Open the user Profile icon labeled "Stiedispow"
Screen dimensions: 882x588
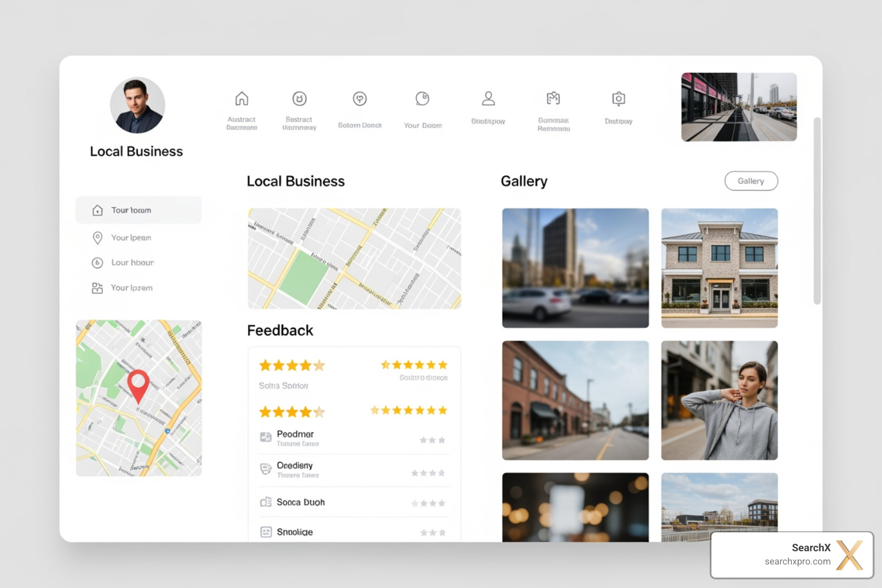point(489,98)
